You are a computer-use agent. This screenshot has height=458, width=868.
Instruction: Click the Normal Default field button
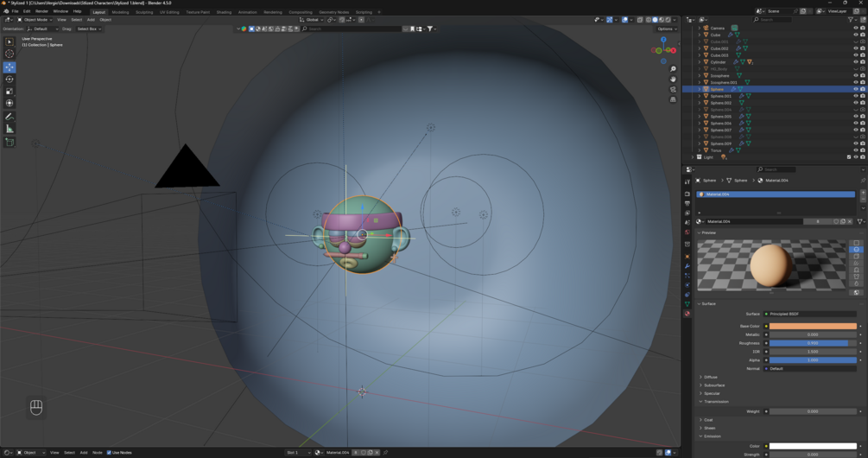click(x=810, y=368)
